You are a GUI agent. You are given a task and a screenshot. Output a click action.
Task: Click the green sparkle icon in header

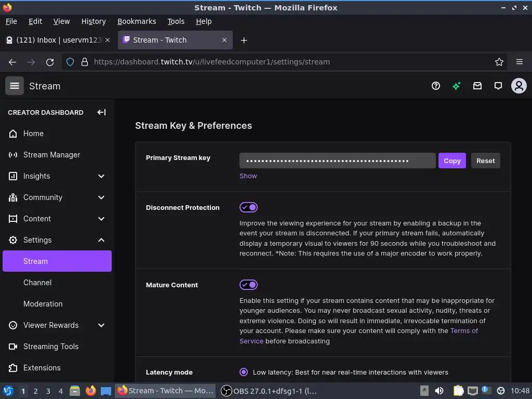click(456, 86)
